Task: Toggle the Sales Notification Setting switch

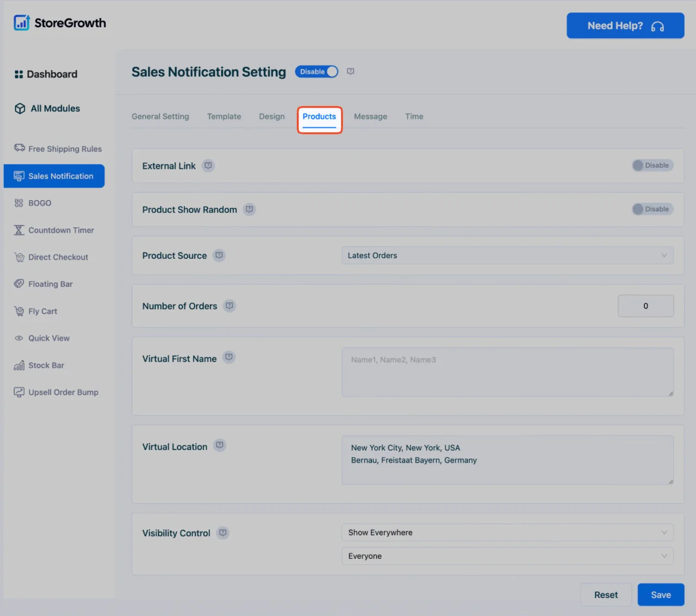Action: [x=316, y=72]
